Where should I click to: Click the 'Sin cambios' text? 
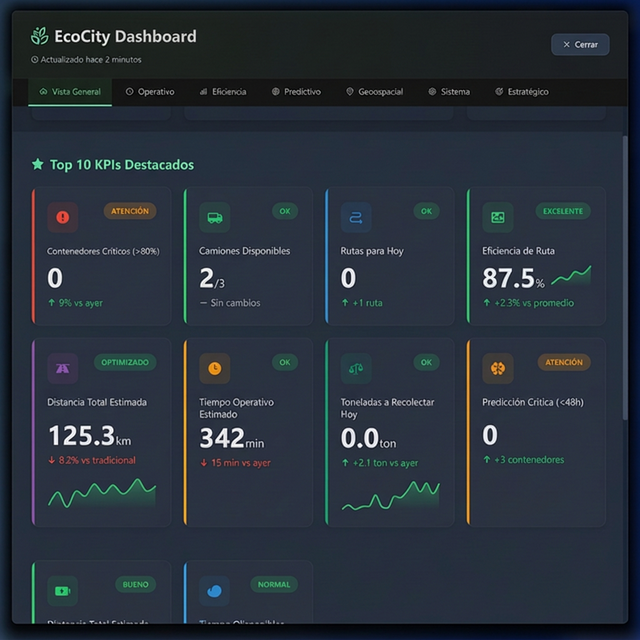point(235,303)
